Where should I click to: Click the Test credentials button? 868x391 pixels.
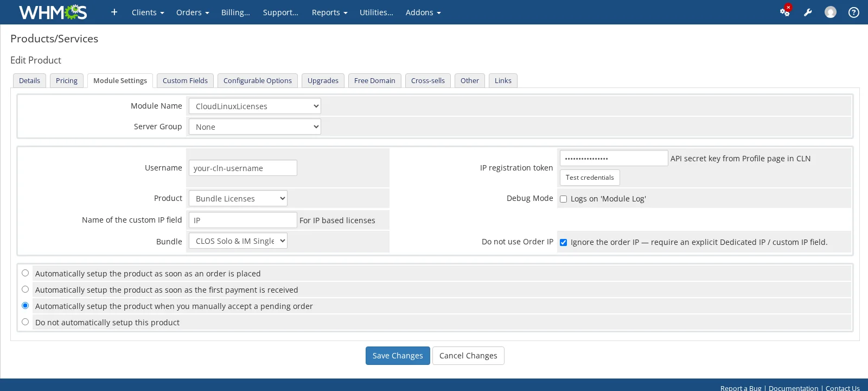click(x=590, y=178)
